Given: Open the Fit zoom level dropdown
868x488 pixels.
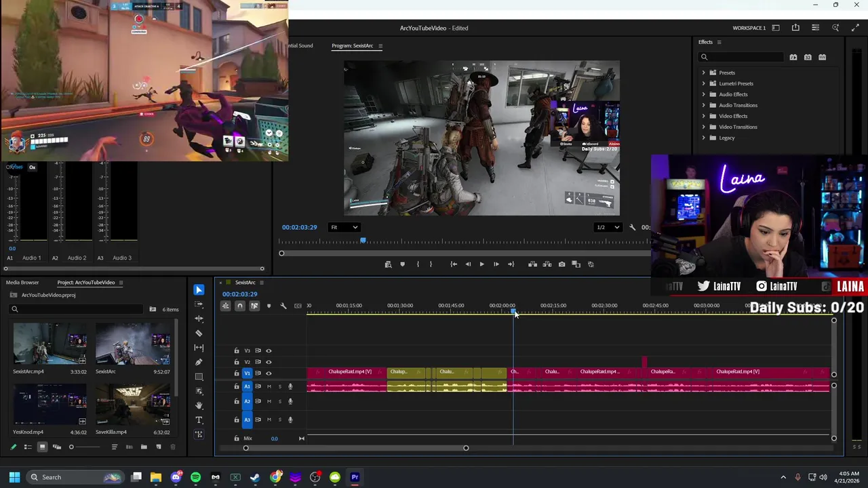Looking at the screenshot, I should pos(344,227).
